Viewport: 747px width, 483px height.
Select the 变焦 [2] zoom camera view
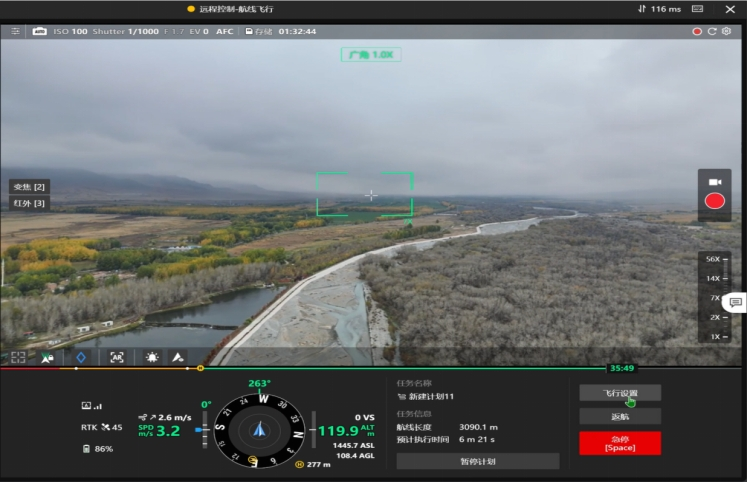pos(29,187)
